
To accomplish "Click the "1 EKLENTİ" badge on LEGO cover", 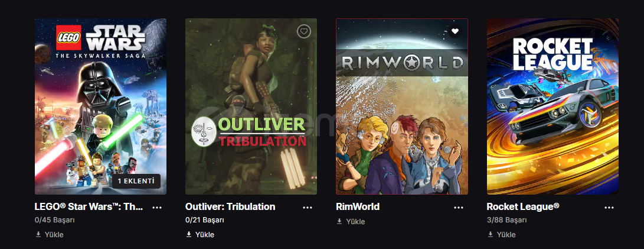I will (x=136, y=181).
